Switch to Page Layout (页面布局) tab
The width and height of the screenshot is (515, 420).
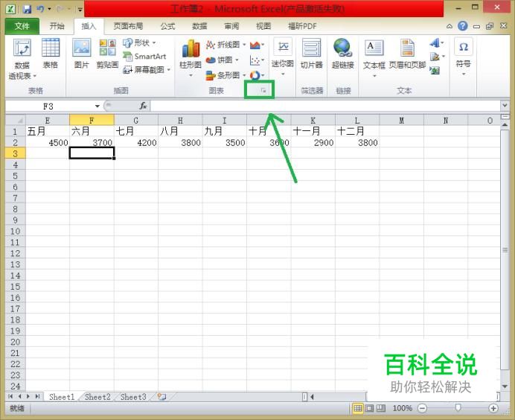(128, 26)
